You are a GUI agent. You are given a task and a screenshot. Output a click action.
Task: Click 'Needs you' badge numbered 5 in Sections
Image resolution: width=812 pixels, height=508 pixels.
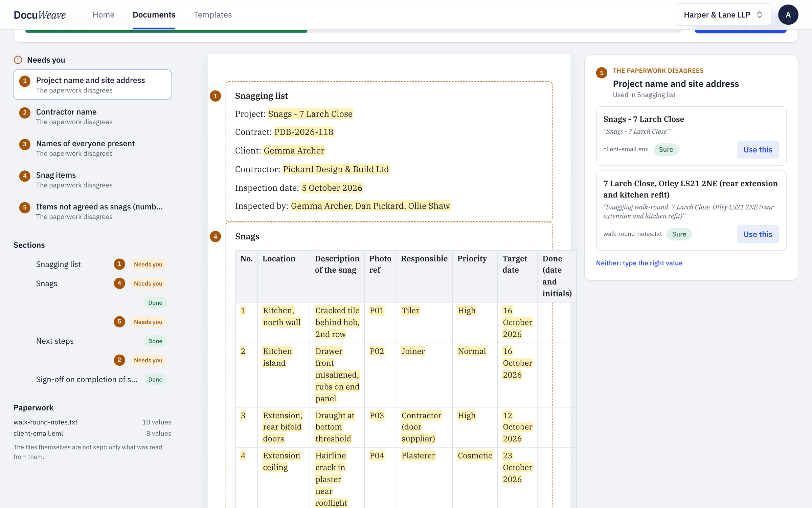[x=148, y=322]
